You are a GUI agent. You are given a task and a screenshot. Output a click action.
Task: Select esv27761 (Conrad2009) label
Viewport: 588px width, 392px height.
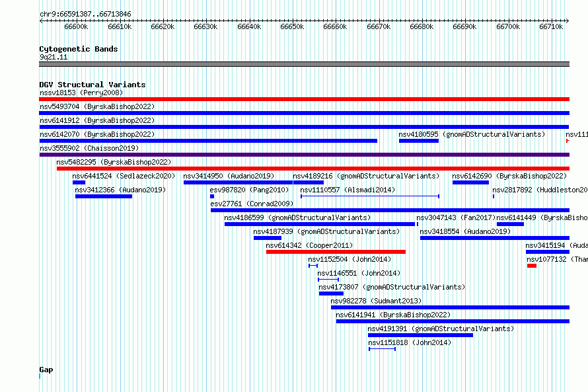click(x=252, y=204)
